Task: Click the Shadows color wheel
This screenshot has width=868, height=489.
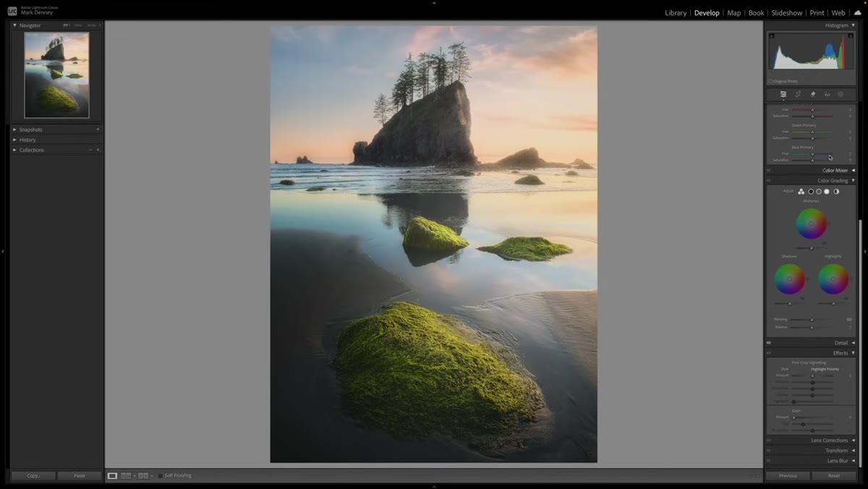Action: point(789,278)
